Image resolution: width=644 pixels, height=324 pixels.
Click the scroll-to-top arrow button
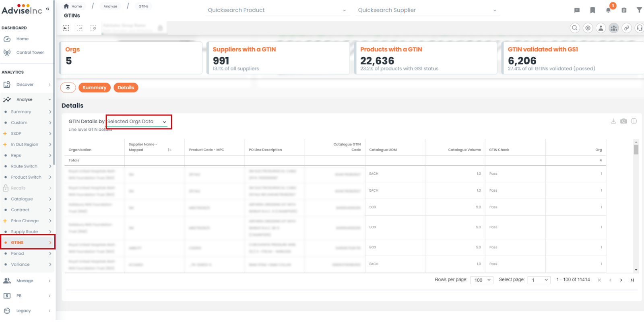point(68,87)
